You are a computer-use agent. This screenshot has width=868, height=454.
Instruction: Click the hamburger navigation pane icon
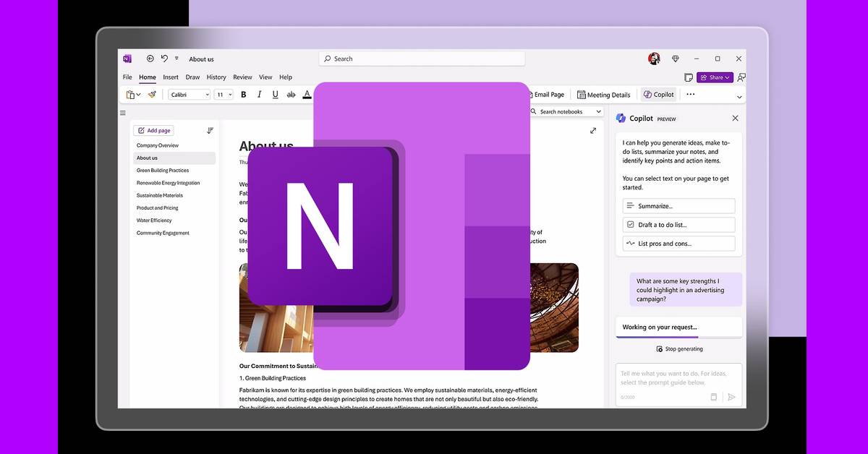coord(123,113)
